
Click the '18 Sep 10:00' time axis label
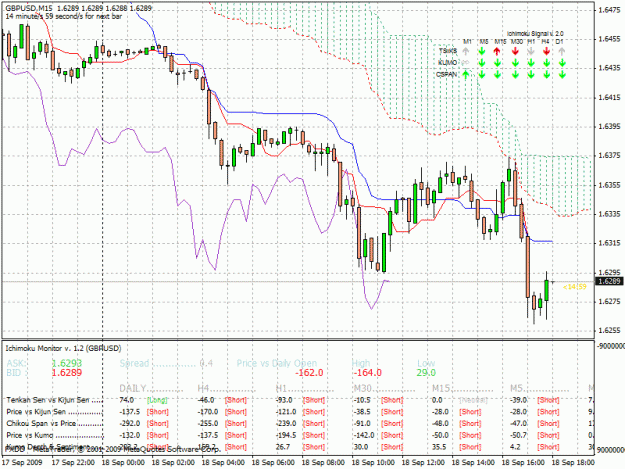tap(373, 463)
